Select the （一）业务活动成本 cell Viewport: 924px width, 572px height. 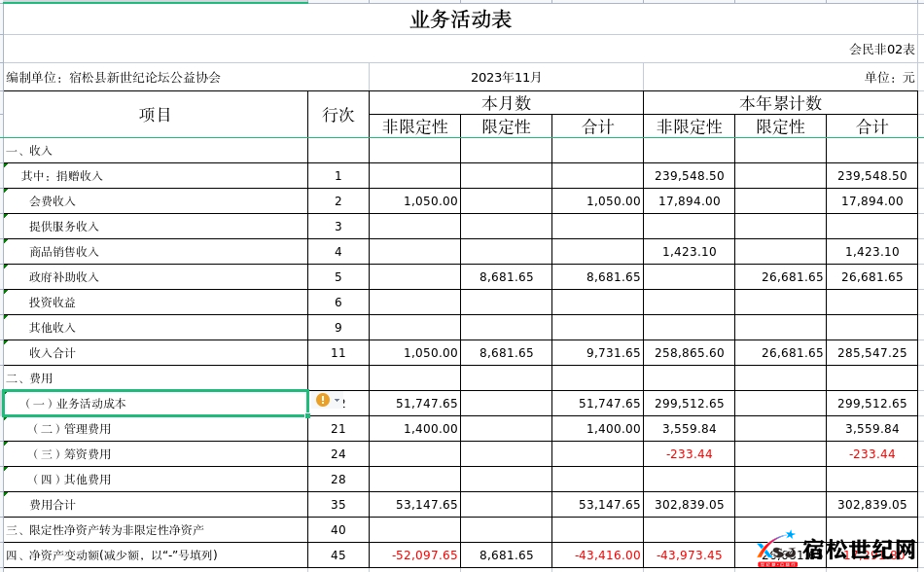[x=156, y=404]
